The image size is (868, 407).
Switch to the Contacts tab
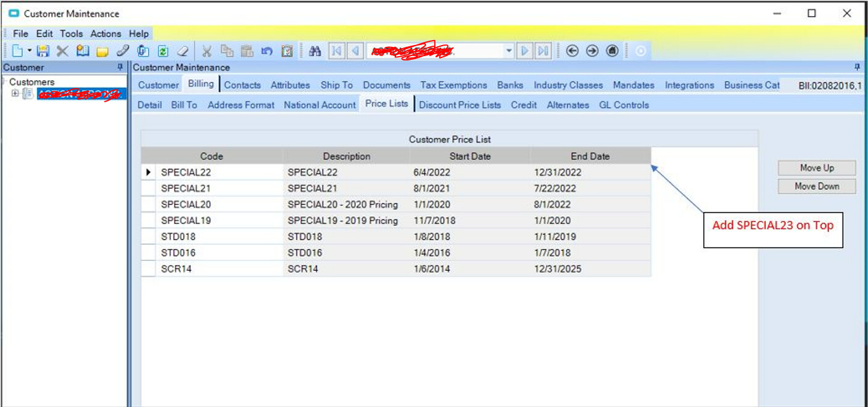click(242, 85)
